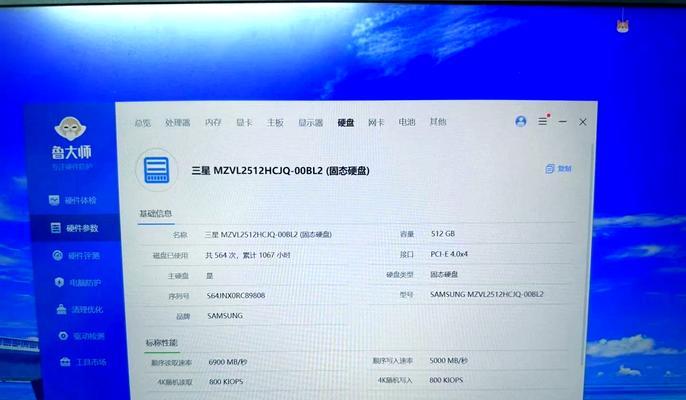Click the 鲁大师 monkey logo
Viewport: 686px width, 400px height.
pos(70,129)
